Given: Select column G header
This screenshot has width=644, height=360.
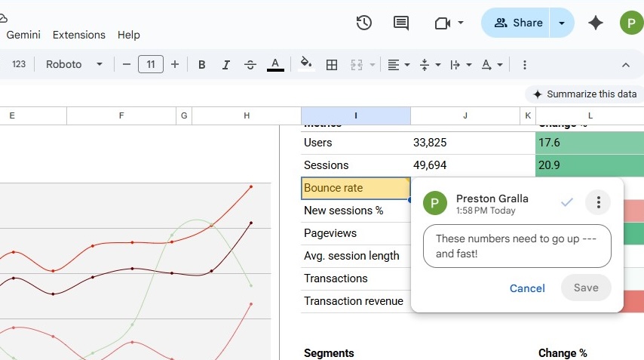Looking at the screenshot, I should tap(184, 115).
